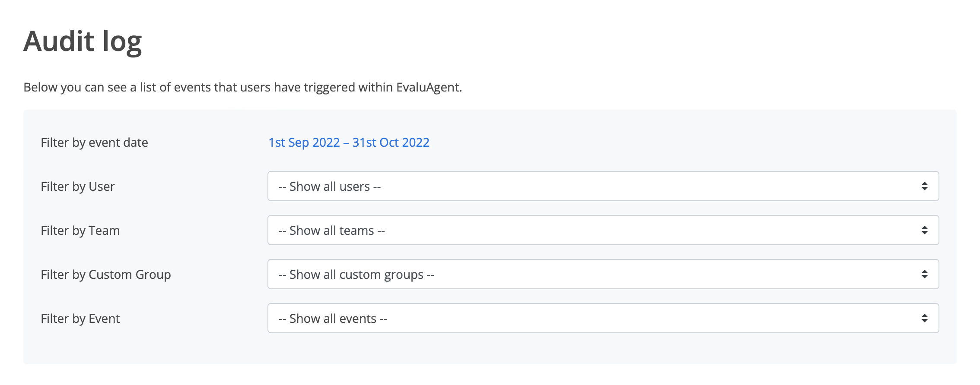Click the arrows icon on events dropdown
Viewport: 980px width, 385px height.
[x=924, y=319]
